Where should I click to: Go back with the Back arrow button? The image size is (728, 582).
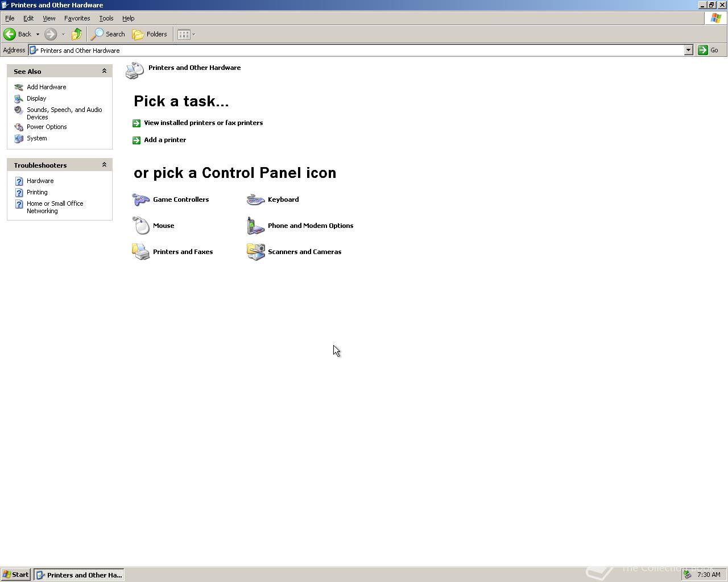pyautogui.click(x=18, y=34)
